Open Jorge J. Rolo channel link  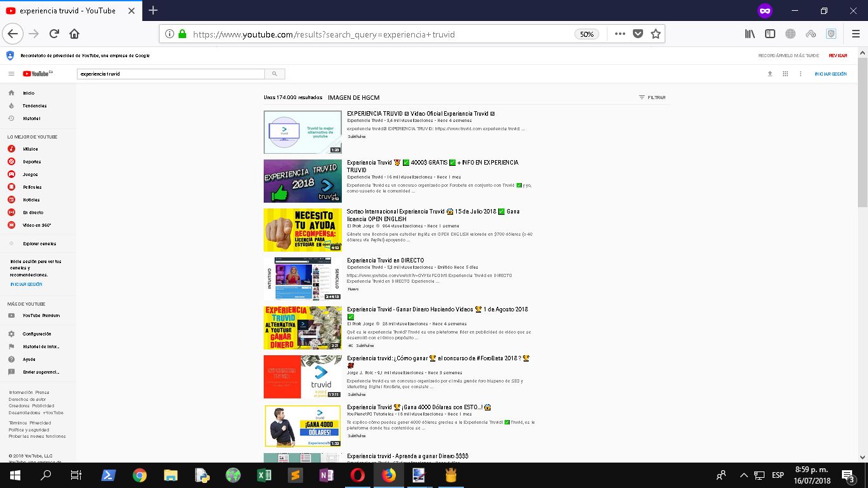(x=361, y=373)
